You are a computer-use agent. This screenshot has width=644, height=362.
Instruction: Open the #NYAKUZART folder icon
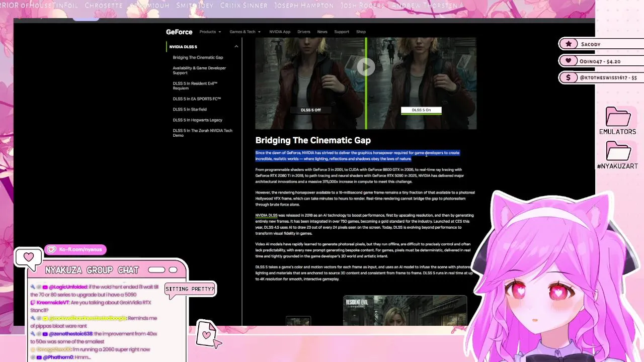click(618, 151)
